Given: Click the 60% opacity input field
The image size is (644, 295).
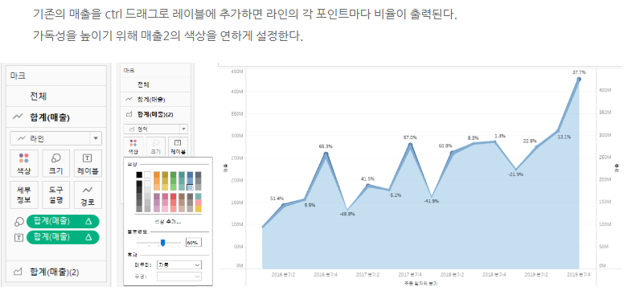Looking at the screenshot, I should (x=193, y=243).
